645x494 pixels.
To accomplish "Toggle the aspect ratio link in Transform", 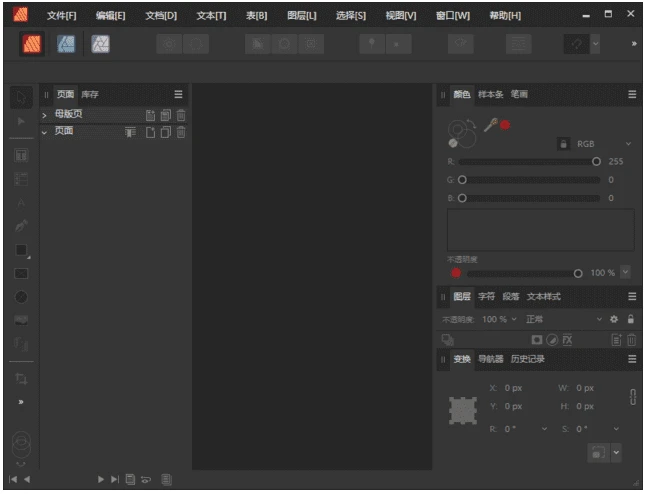I will [x=633, y=397].
